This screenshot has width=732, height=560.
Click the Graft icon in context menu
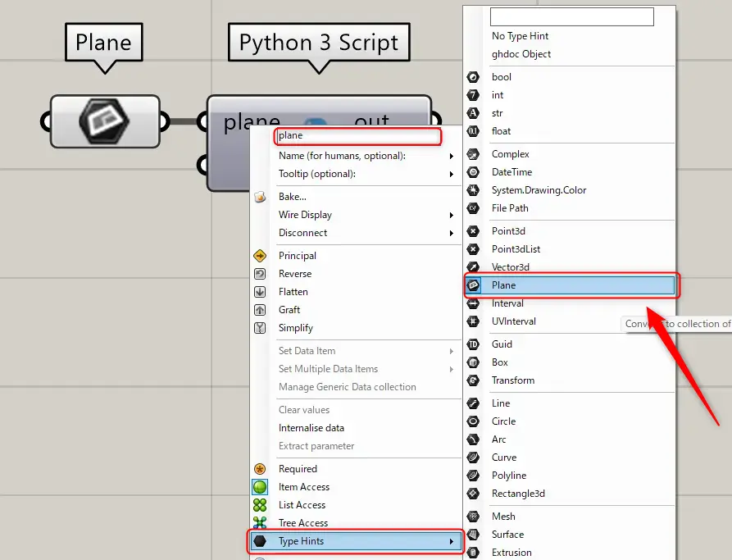point(260,310)
